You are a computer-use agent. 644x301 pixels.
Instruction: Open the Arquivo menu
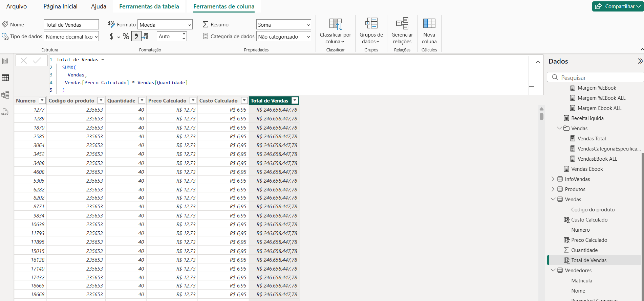pos(17,6)
